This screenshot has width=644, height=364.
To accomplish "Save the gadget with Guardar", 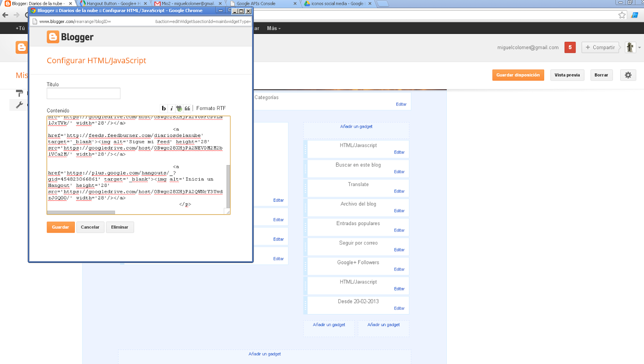I will click(60, 227).
